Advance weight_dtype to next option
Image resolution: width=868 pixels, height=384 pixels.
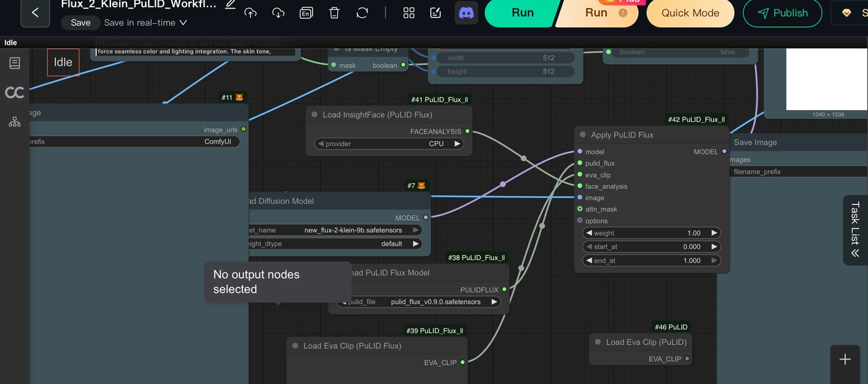[x=415, y=243]
